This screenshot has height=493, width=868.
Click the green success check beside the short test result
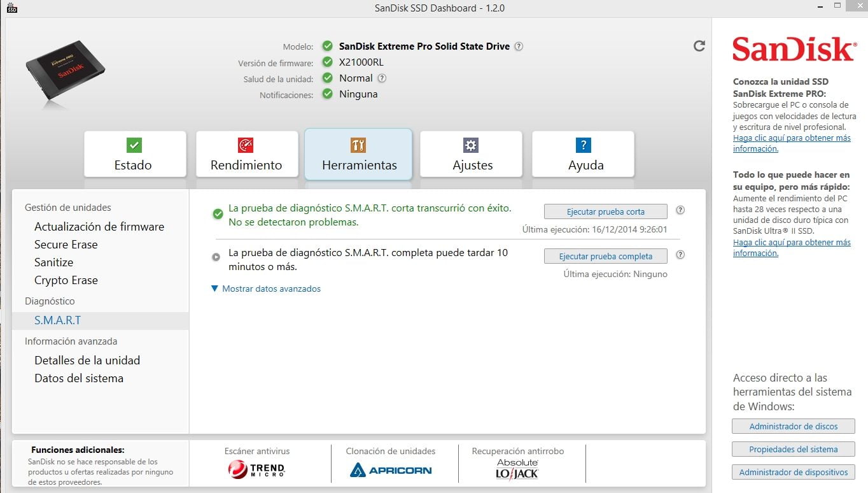[218, 215]
